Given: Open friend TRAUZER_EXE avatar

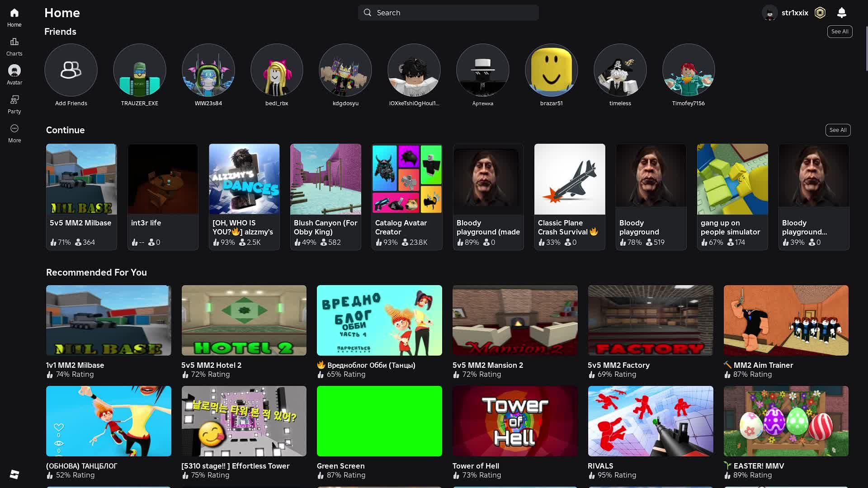Looking at the screenshot, I should tap(140, 70).
